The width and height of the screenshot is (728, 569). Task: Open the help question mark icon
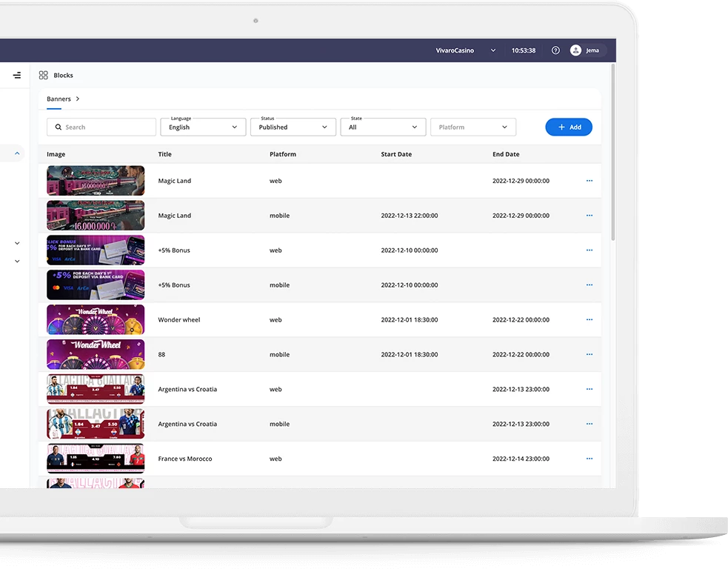pyautogui.click(x=555, y=50)
